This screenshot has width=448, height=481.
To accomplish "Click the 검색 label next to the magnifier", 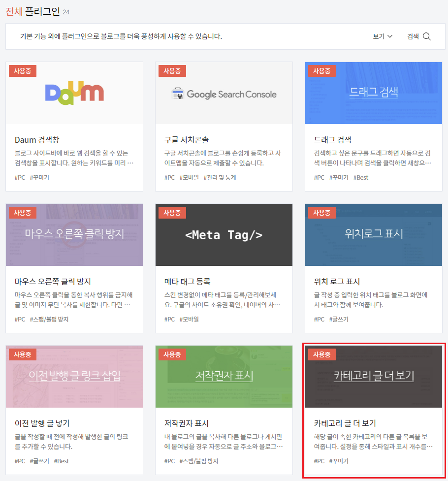I will pyautogui.click(x=415, y=36).
